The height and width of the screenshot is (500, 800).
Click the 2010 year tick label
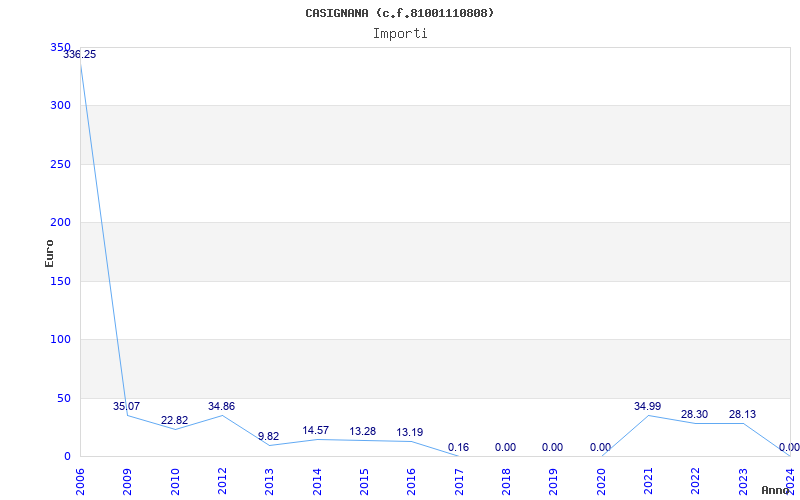pyautogui.click(x=174, y=482)
